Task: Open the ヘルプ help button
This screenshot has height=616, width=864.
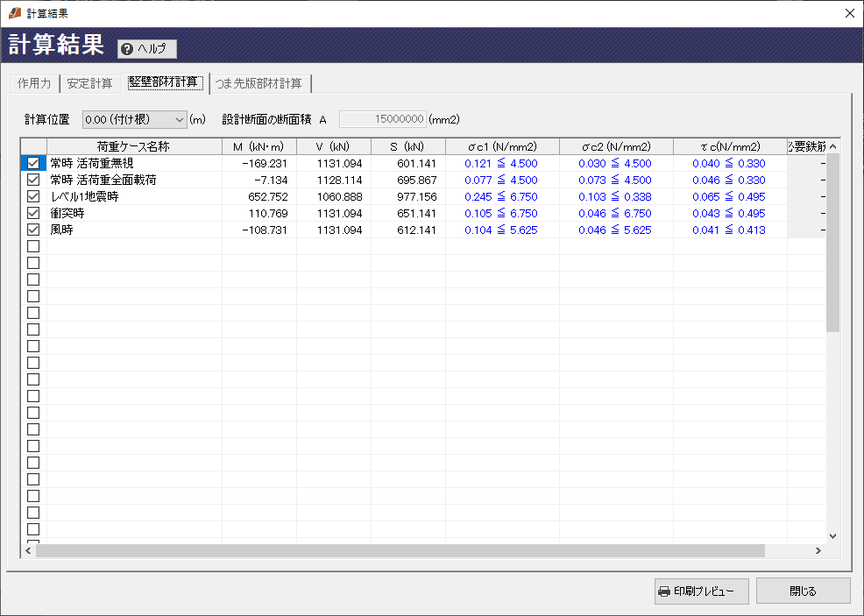Action: click(146, 49)
